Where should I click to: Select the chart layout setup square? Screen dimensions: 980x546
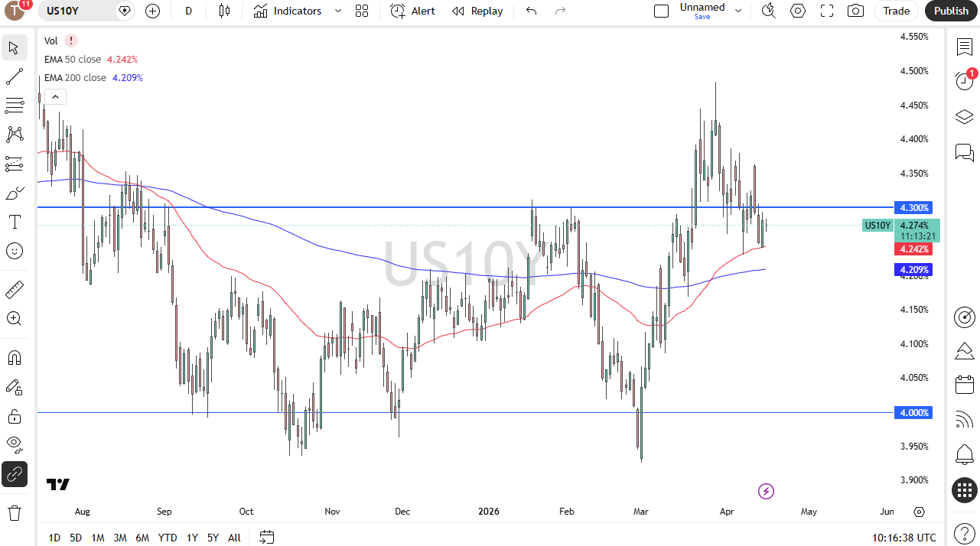[662, 11]
